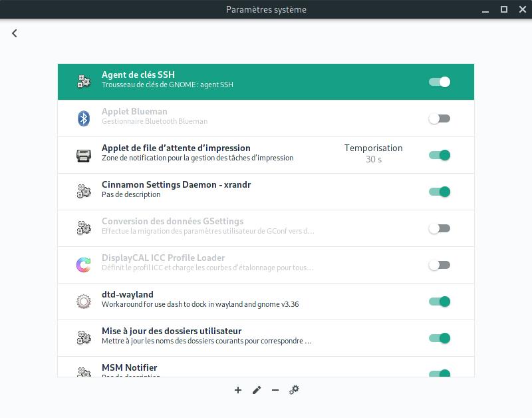532x418 pixels.
Task: Click 'Trousseau de clés de GNOME : agent SSH'
Action: [x=168, y=85]
